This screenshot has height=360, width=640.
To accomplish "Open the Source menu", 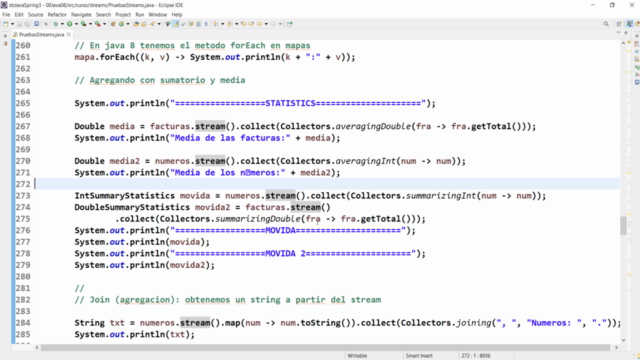I will (x=35, y=15).
